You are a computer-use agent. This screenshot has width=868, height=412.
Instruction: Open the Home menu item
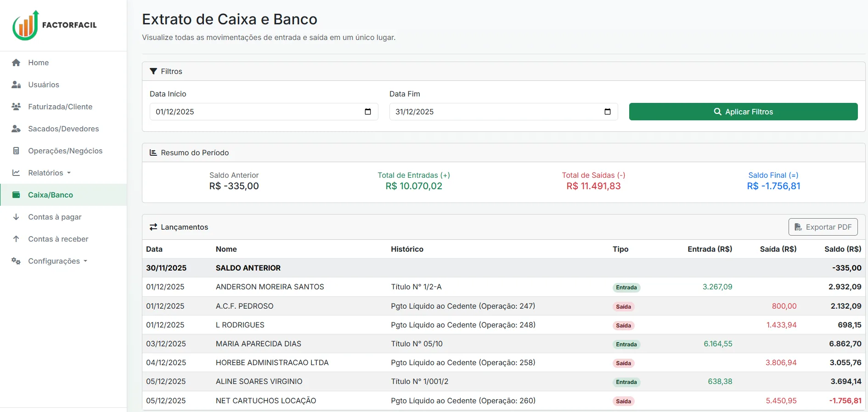[x=63, y=62]
